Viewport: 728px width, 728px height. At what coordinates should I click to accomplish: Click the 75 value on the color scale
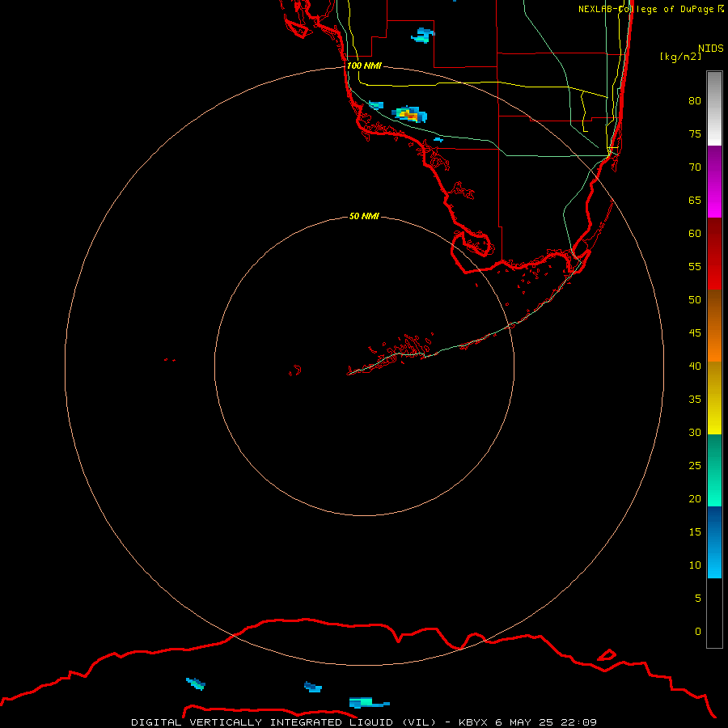pyautogui.click(x=695, y=134)
